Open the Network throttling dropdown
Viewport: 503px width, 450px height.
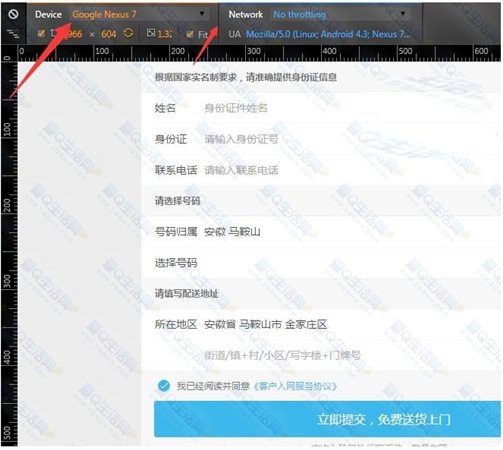339,14
